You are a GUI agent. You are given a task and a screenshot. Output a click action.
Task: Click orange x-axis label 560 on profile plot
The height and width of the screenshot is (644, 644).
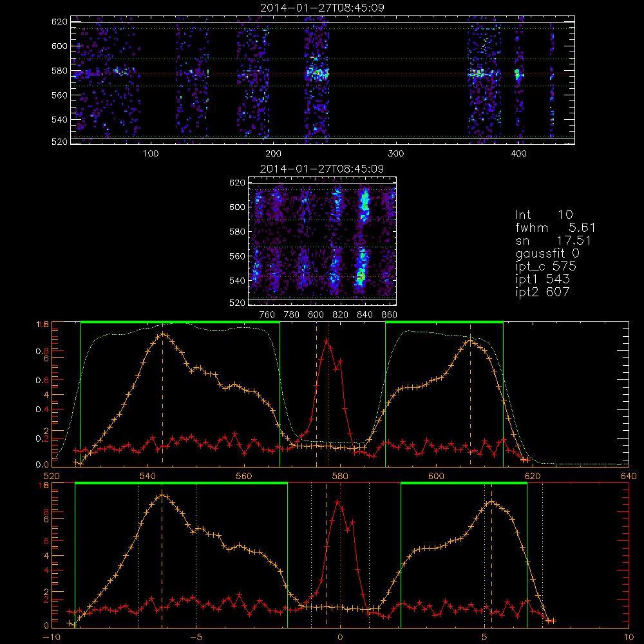pyautogui.click(x=244, y=477)
